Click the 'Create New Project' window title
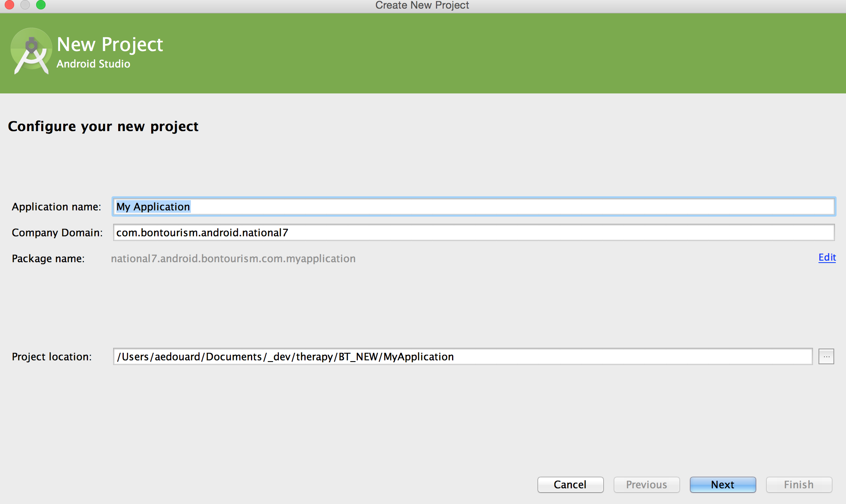Viewport: 846px width, 504px height. tap(422, 5)
